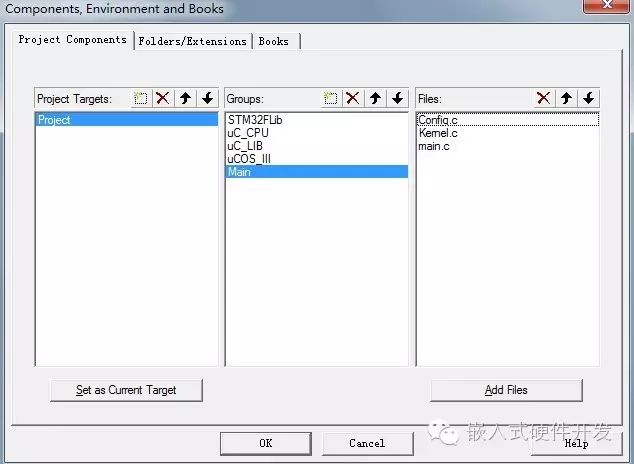Select the uC_CPU group
This screenshot has height=464, width=634.
[317, 133]
